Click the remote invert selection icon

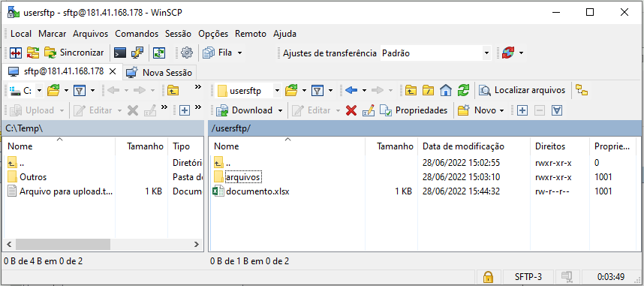[557, 110]
